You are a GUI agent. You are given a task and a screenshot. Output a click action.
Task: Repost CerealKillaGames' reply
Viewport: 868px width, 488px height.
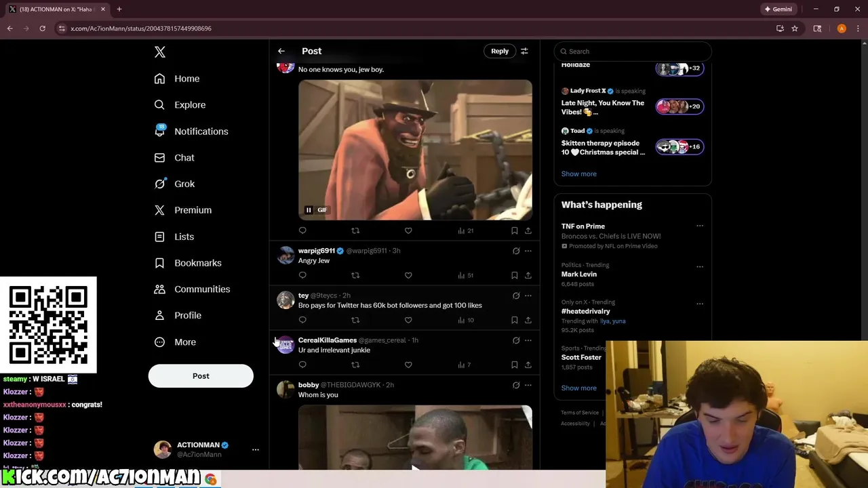click(x=355, y=365)
